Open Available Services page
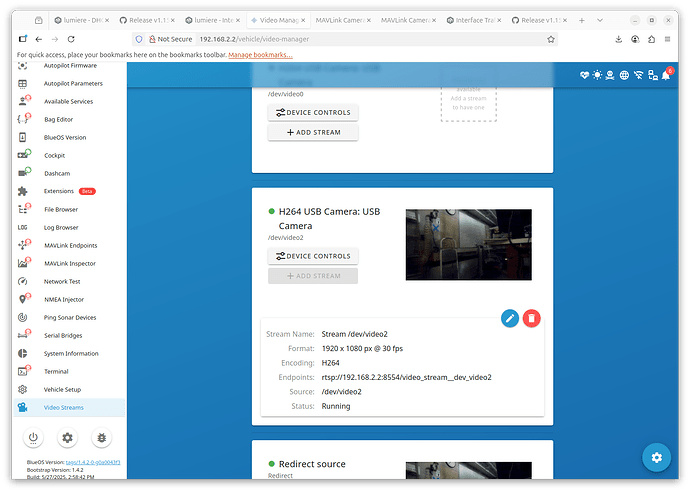 69,102
